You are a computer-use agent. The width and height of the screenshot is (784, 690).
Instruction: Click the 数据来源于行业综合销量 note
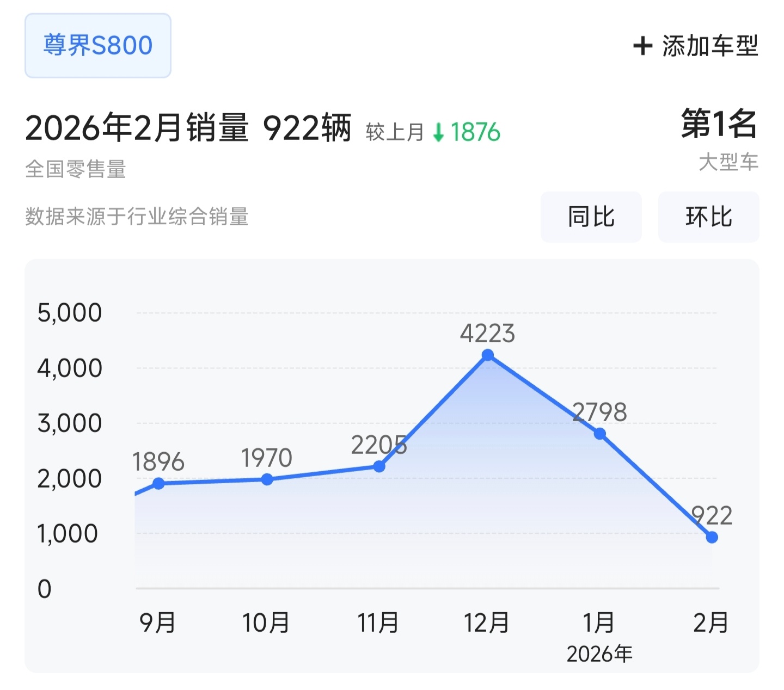pyautogui.click(x=137, y=217)
